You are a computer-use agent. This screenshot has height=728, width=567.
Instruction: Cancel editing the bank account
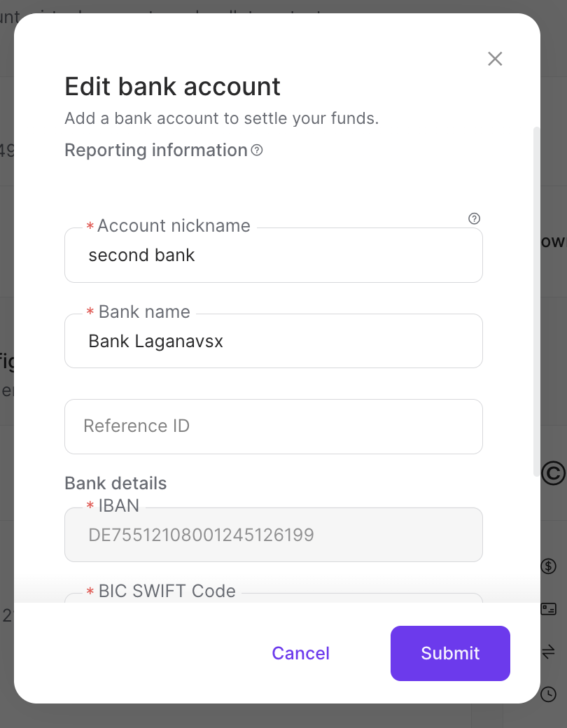coord(300,653)
